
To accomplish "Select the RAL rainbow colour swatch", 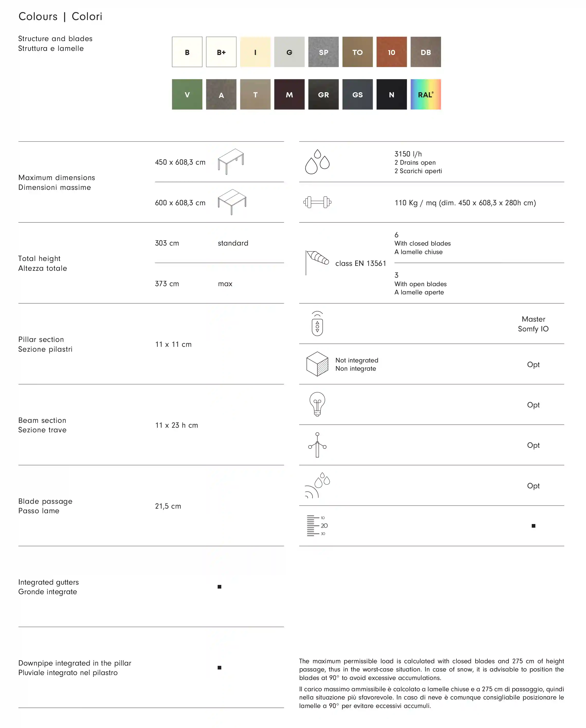I will 426,95.
